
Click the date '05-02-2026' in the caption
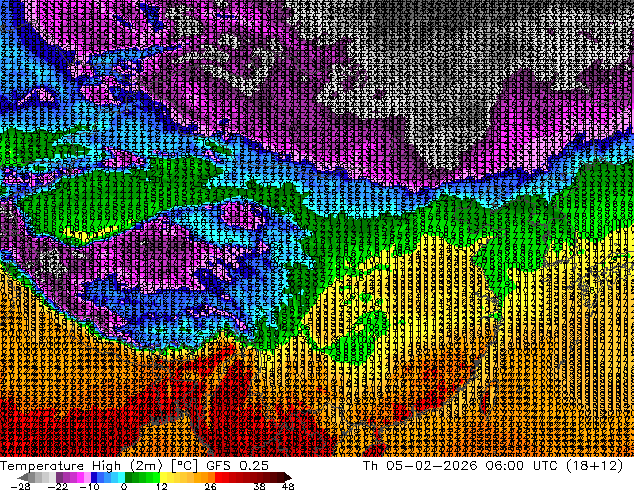tap(431, 466)
